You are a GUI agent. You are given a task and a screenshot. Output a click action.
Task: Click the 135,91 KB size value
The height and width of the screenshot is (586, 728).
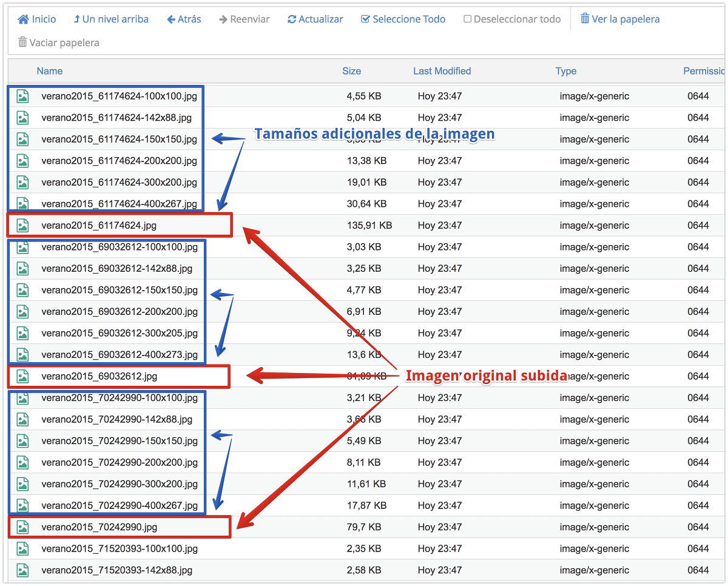[x=369, y=225]
